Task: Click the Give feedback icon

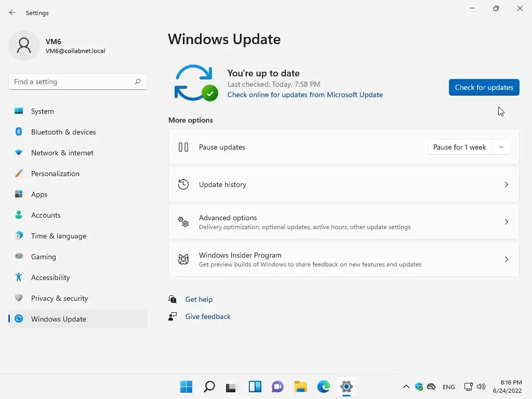Action: 172,316
